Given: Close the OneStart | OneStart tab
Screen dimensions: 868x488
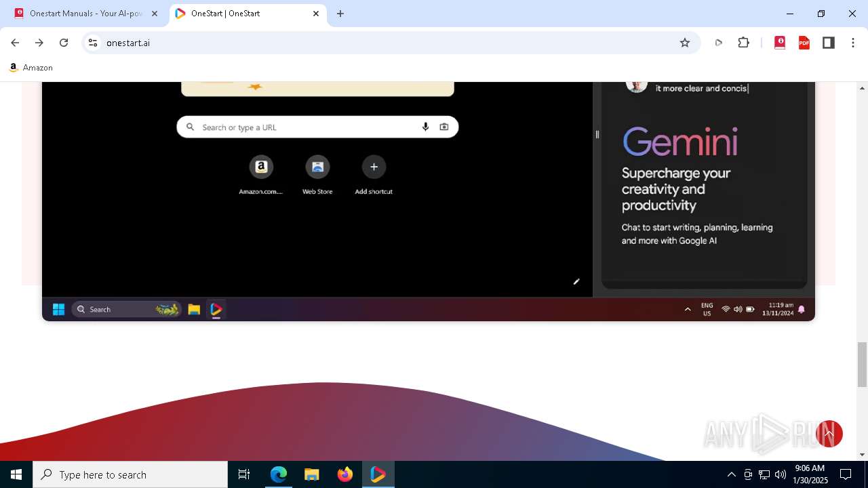Looking at the screenshot, I should coord(316,14).
